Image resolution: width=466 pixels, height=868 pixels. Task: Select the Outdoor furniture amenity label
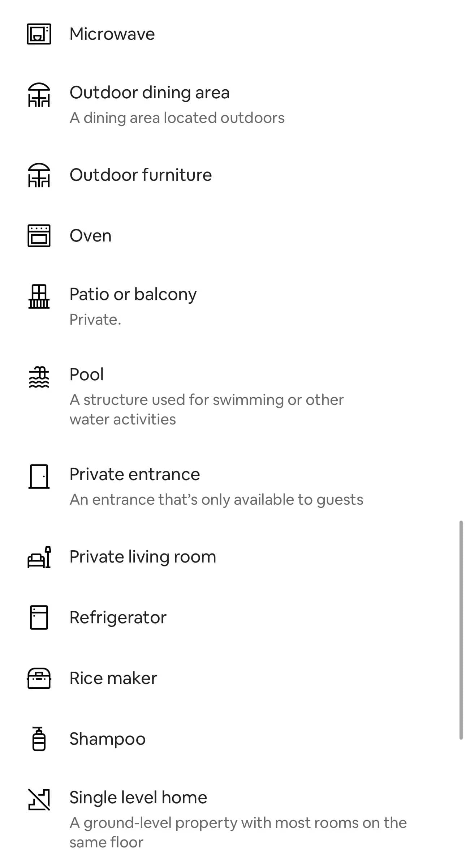(x=141, y=175)
